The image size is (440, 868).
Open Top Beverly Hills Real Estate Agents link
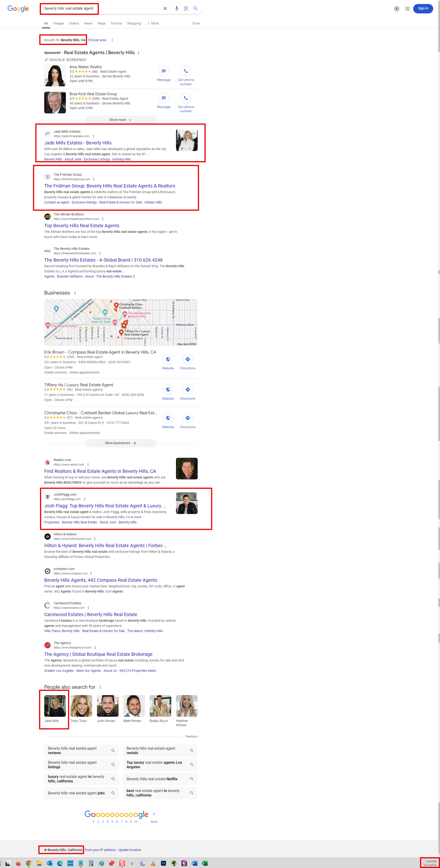(82, 226)
